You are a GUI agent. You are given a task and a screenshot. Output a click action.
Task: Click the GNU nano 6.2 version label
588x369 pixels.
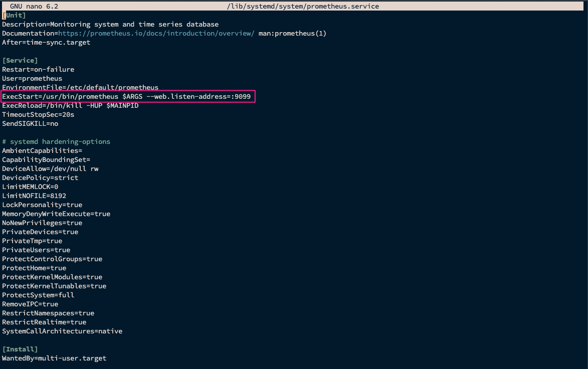tap(34, 7)
